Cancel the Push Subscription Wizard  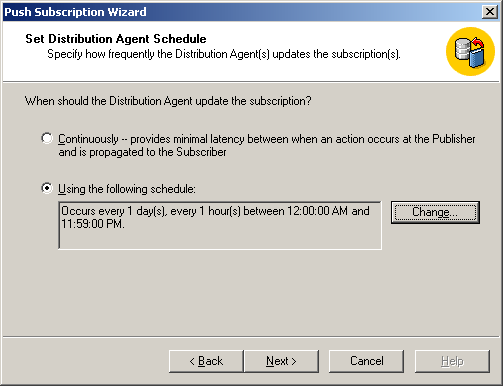click(x=366, y=361)
